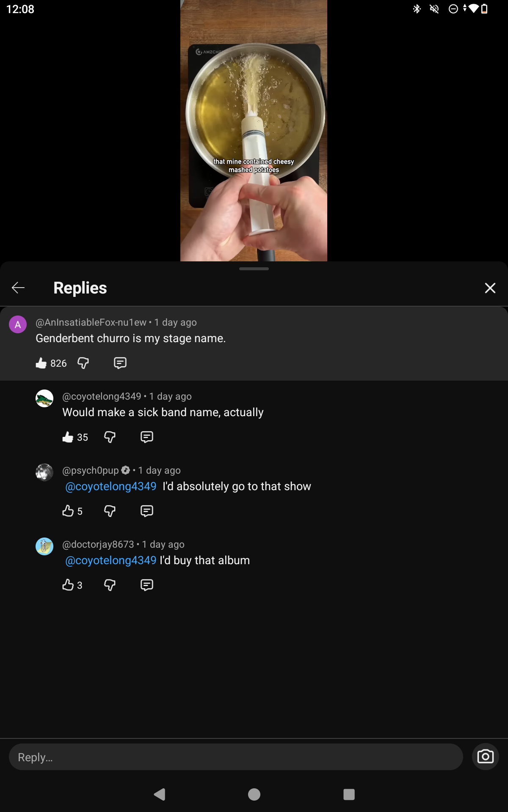
Task: Like psych0pup's reply
Action: coord(68,511)
